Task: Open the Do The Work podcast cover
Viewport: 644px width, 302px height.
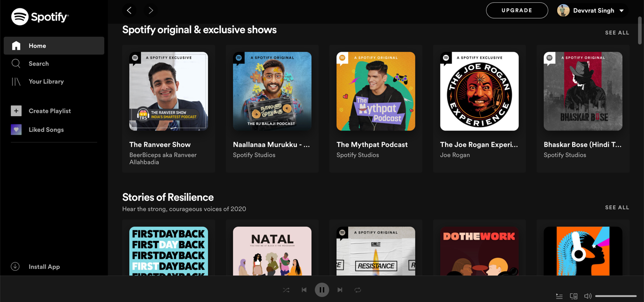Action: click(479, 251)
